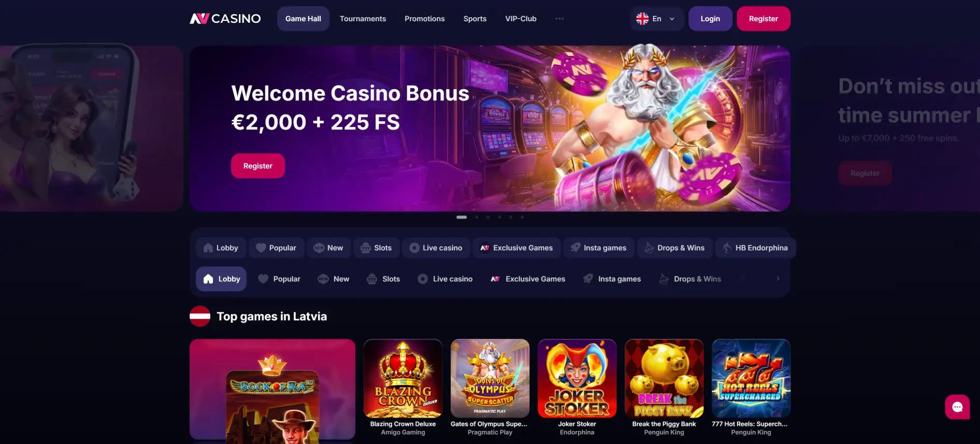The image size is (980, 444).
Task: Click the NV Casino logo
Action: [225, 19]
